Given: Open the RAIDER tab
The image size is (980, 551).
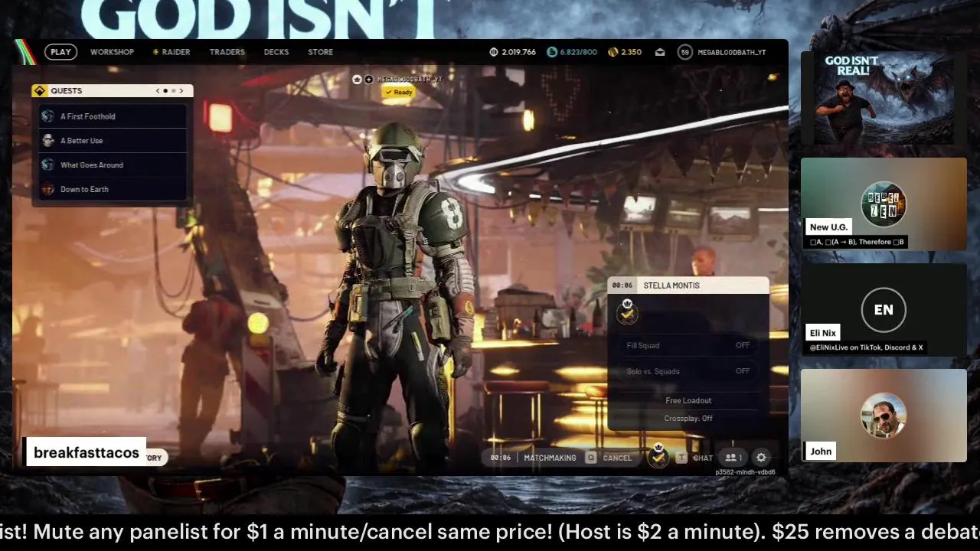Looking at the screenshot, I should pos(171,52).
